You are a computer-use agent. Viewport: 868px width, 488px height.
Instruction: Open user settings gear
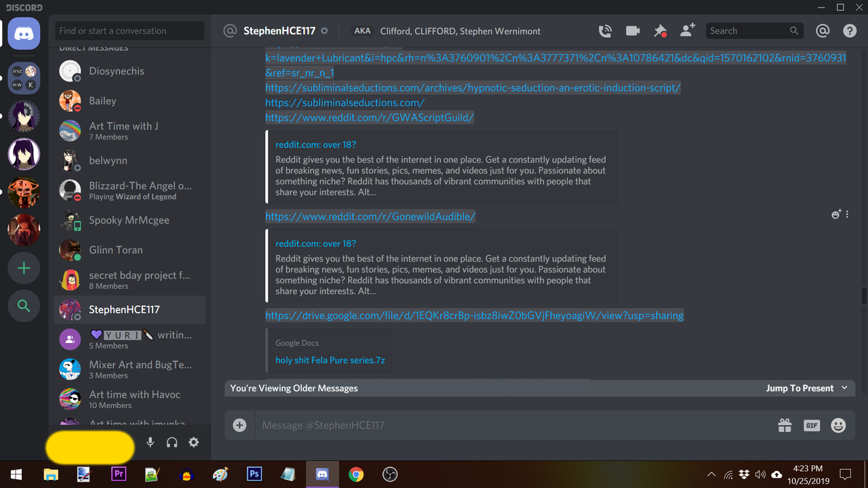[194, 442]
